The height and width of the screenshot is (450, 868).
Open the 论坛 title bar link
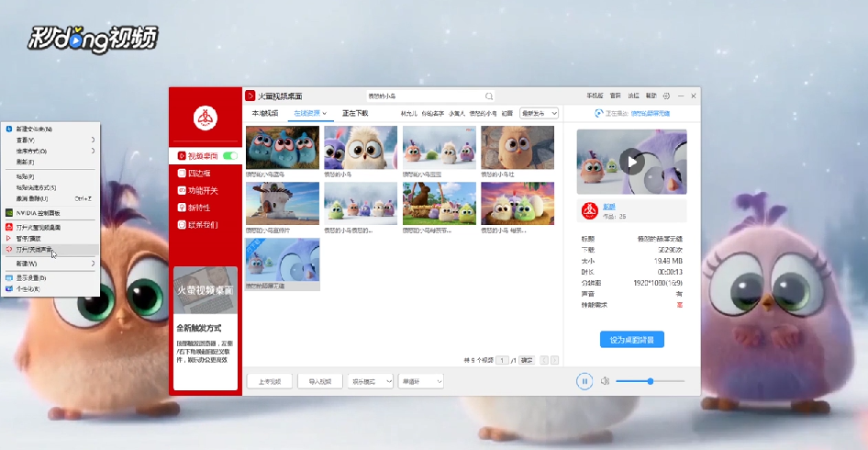tap(633, 96)
